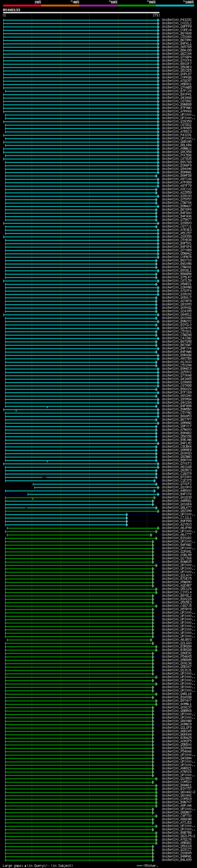The width and height of the screenshot is (197, 868).
Task: Click label UniRef100_A7R965
Action: pos(177,128)
